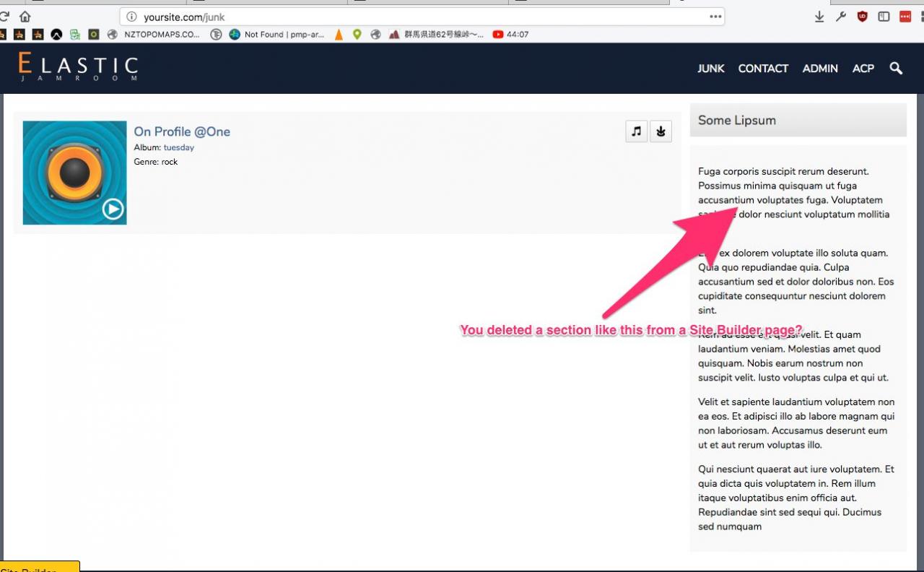Image resolution: width=924 pixels, height=572 pixels.
Task: Click the speaker album artwork thumbnail
Action: (x=74, y=173)
